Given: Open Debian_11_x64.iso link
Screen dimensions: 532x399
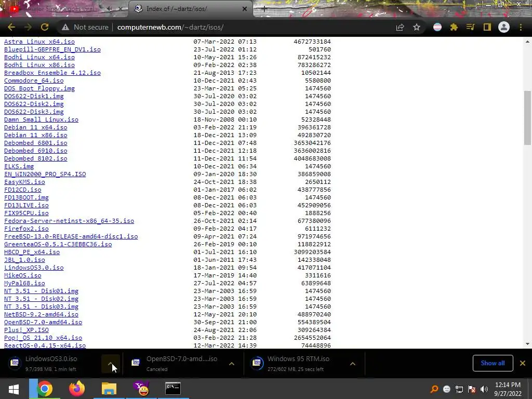Looking at the screenshot, I should pyautogui.click(x=36, y=127).
